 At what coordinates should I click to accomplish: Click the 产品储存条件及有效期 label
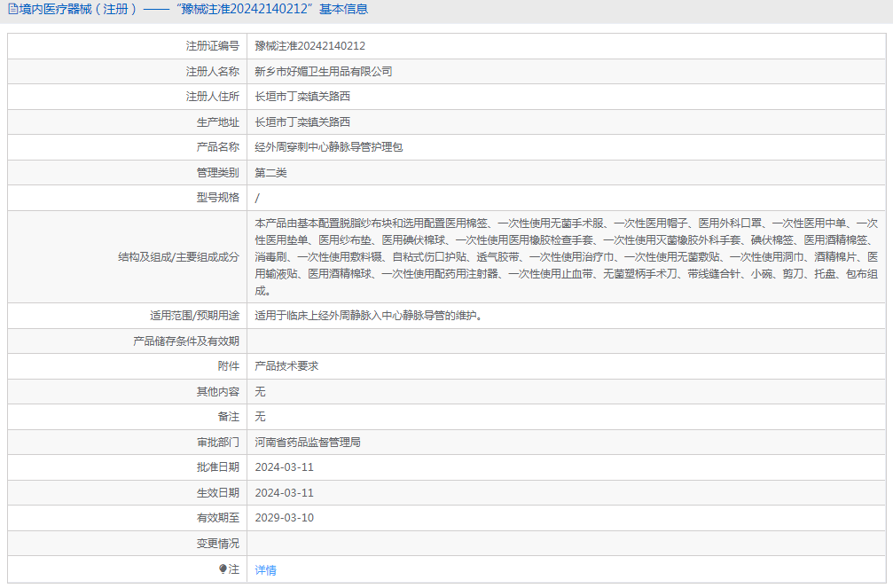(x=186, y=341)
